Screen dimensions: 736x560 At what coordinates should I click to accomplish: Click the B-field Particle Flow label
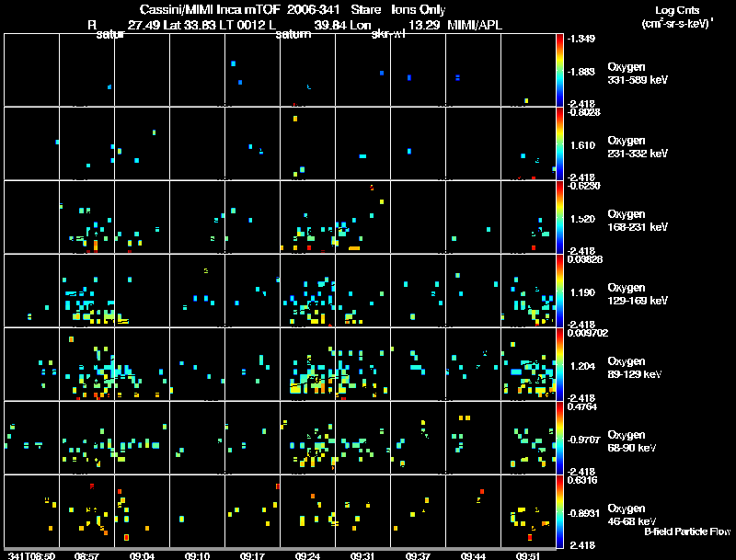[687, 531]
